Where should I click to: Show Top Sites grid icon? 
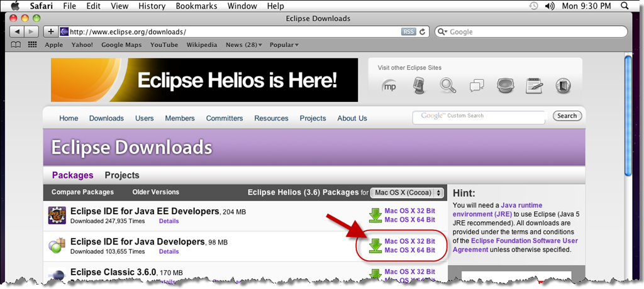pyautogui.click(x=33, y=45)
